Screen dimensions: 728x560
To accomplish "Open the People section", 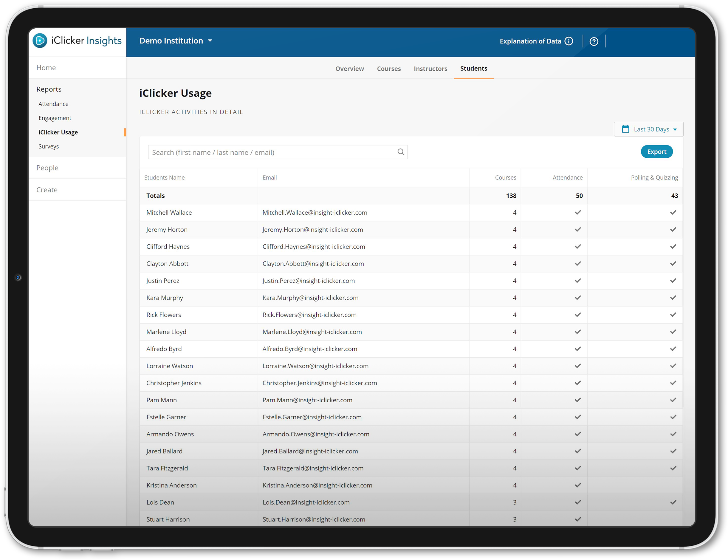I will click(47, 168).
